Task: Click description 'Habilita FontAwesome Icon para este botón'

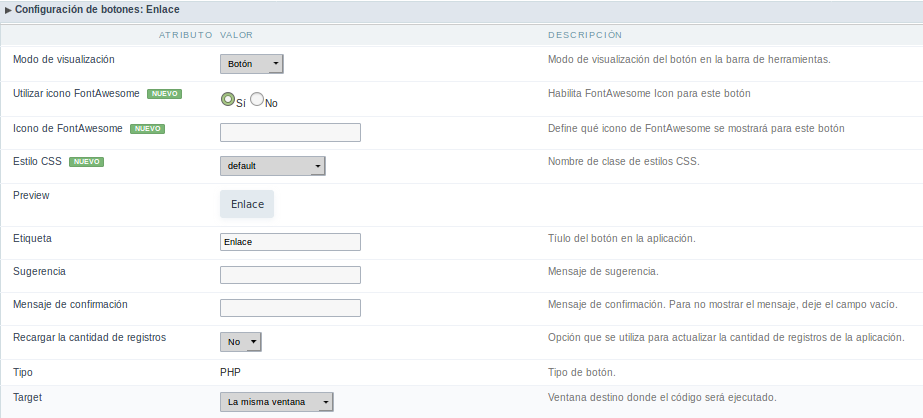Action: tap(649, 94)
